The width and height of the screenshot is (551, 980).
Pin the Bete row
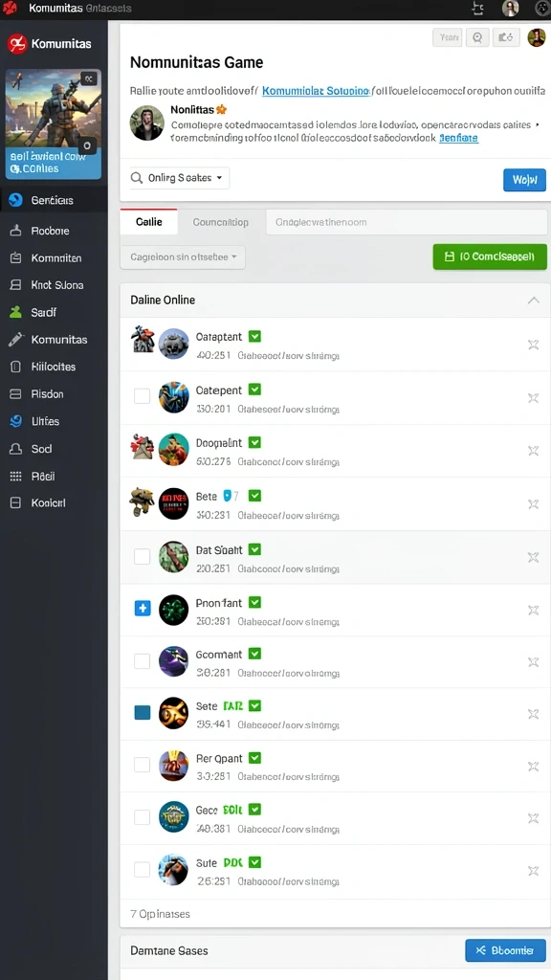[533, 503]
